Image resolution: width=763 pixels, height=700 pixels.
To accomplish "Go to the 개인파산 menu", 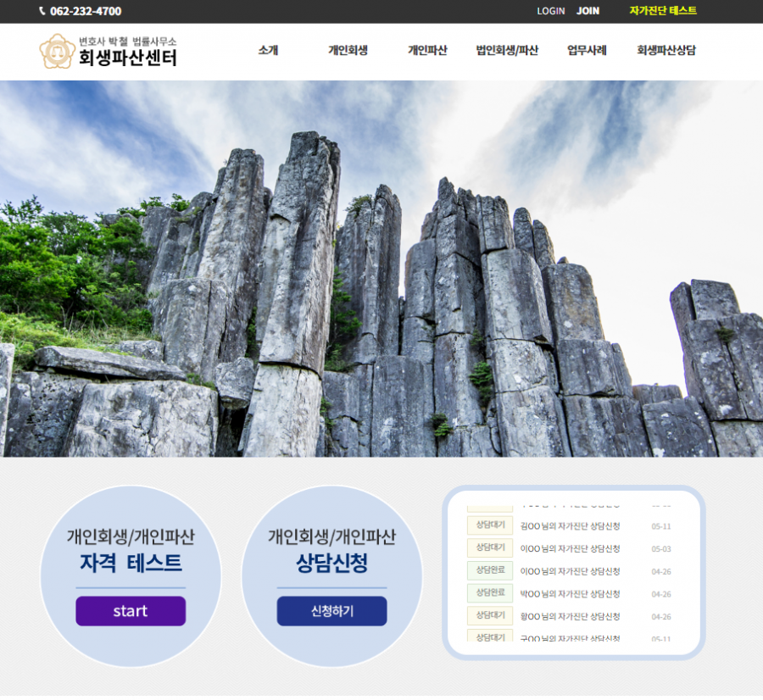I will 427,50.
